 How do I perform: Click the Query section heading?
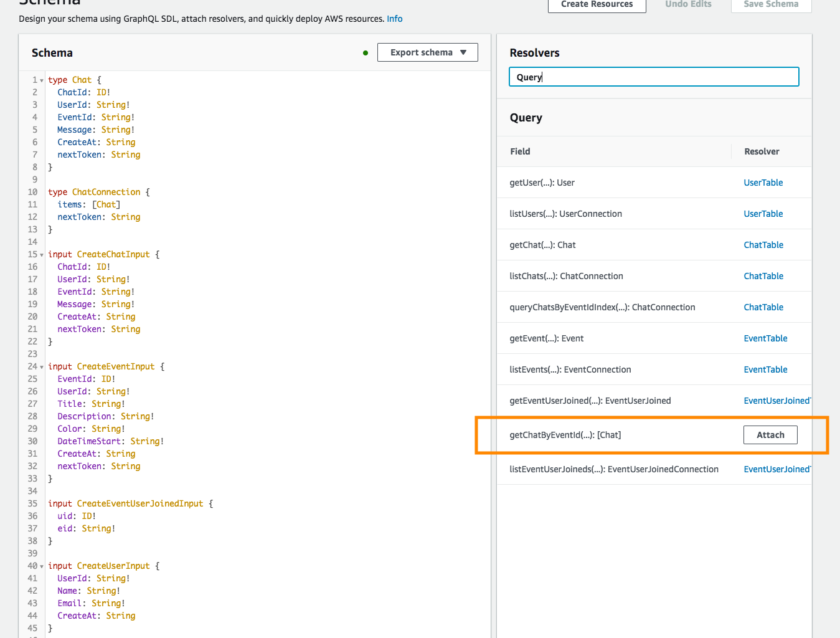(526, 118)
